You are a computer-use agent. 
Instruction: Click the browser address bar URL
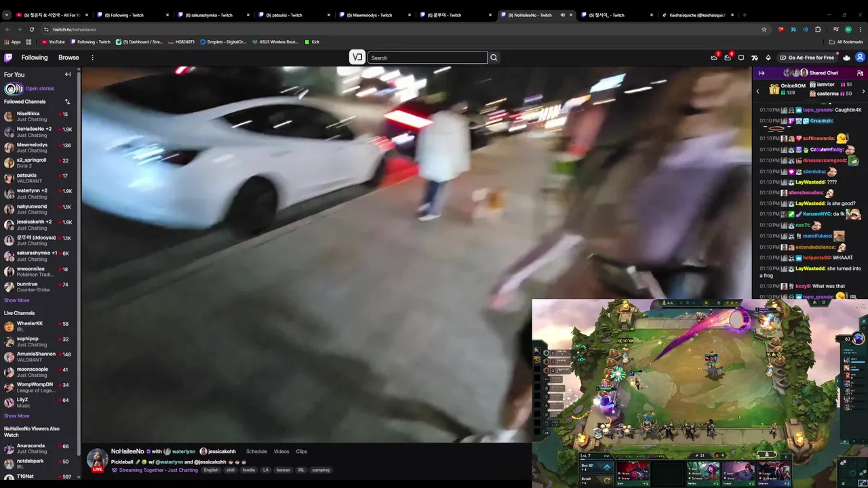(75, 29)
